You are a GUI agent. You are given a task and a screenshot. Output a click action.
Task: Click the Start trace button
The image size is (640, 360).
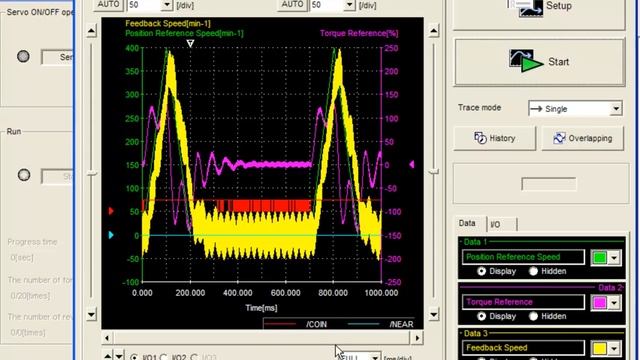[539, 62]
